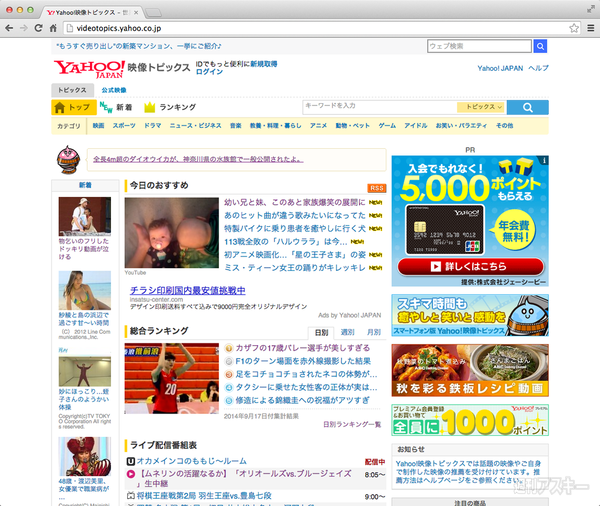Focus the キーワードを入力 search field
The width and height of the screenshot is (600, 506).
380,108
